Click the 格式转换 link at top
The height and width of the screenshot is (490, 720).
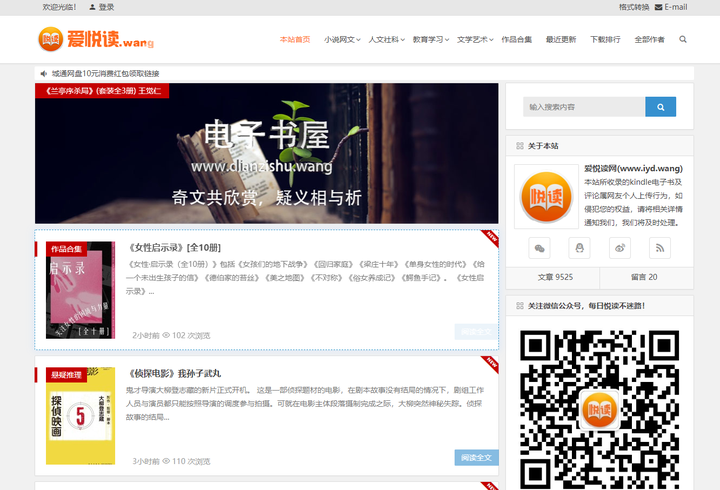click(633, 7)
